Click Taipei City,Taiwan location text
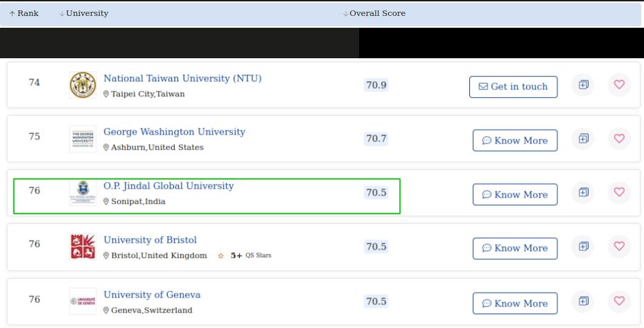 148,94
